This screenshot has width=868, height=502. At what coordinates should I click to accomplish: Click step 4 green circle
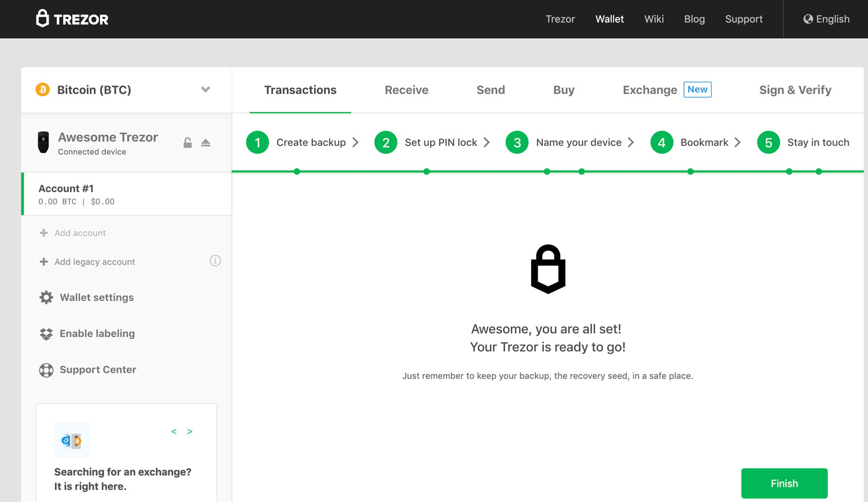point(661,142)
